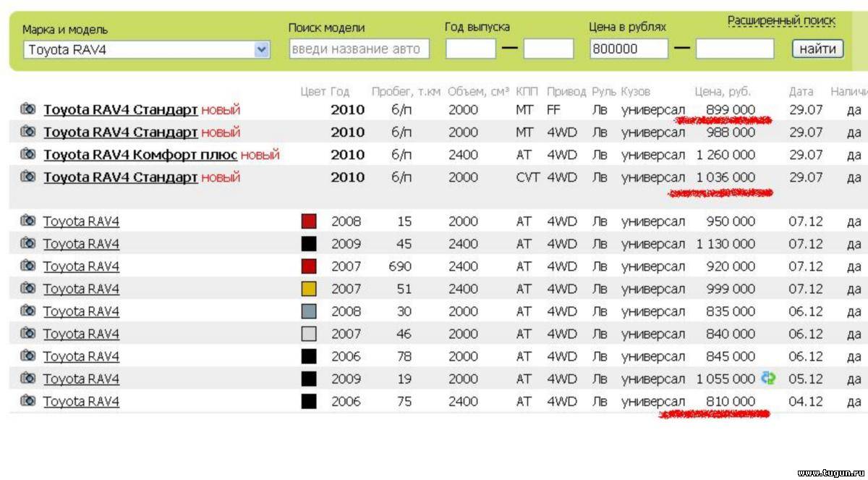Open the 2009 Toyota RAV4 priced 1 130 000
This screenshot has height=480, width=868.
(81, 244)
